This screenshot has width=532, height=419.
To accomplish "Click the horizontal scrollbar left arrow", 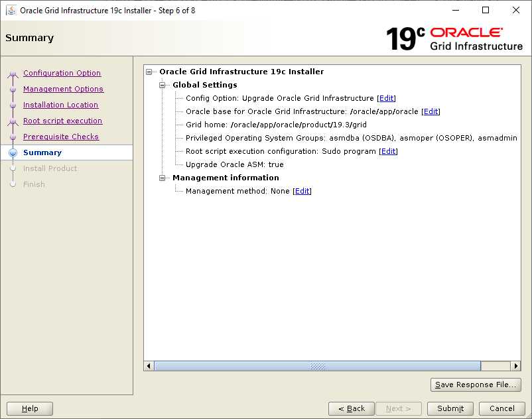I will pos(149,366).
